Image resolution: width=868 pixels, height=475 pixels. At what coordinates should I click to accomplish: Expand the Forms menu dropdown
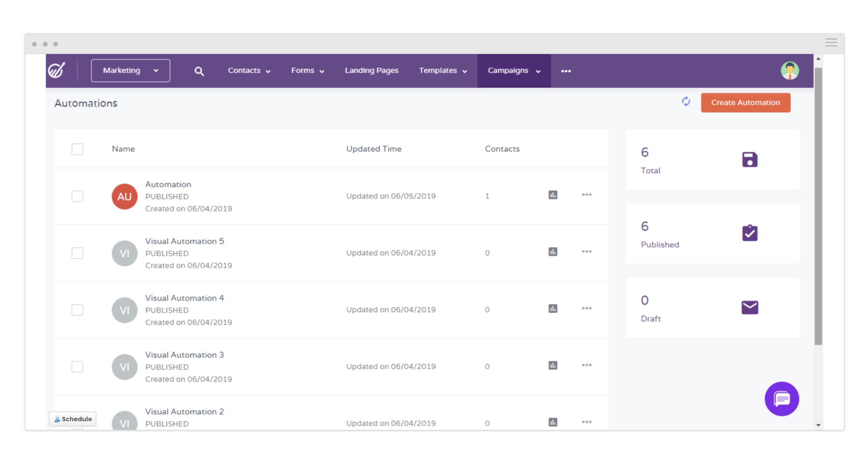pyautogui.click(x=307, y=70)
